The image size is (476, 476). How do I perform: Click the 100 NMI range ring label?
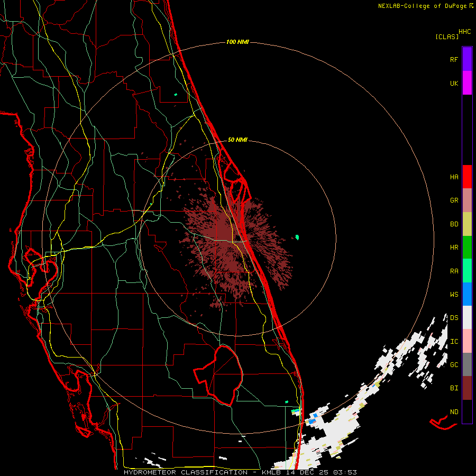click(237, 42)
